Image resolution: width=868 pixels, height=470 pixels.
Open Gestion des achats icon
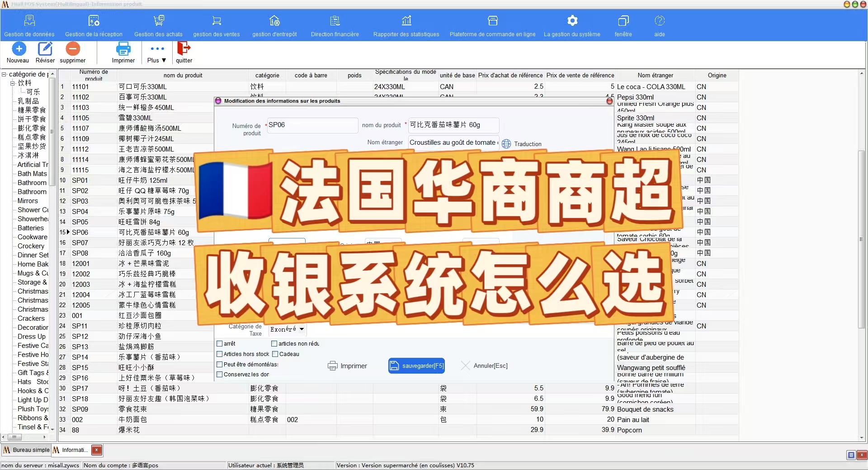(158, 21)
